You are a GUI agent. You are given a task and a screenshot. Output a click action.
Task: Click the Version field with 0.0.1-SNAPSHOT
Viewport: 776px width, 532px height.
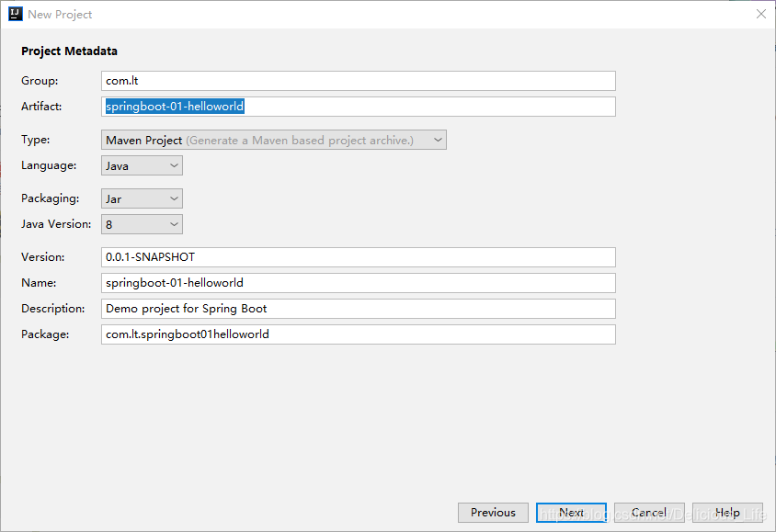[x=359, y=257]
